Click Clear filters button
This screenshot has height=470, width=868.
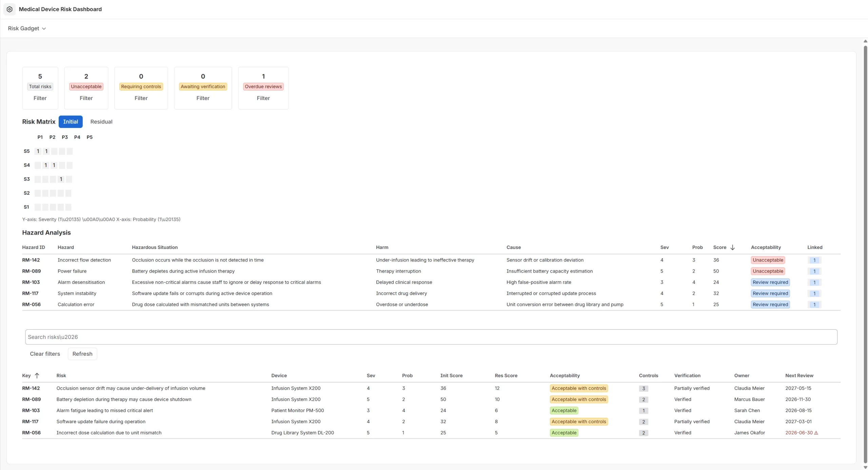pos(45,354)
